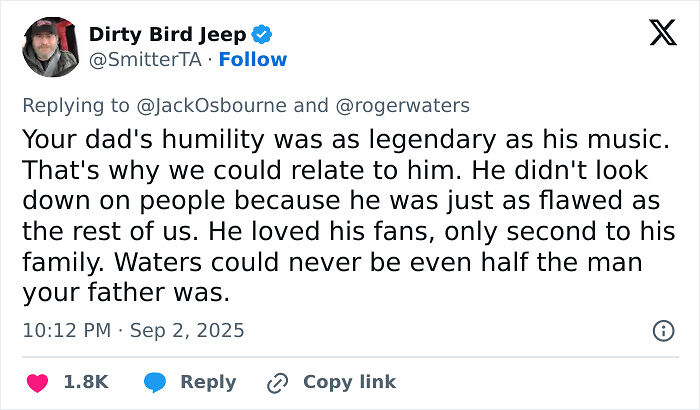Viewport: 700px width, 410px height.
Task: Open the @JackOsbourne mention
Action: [212, 106]
